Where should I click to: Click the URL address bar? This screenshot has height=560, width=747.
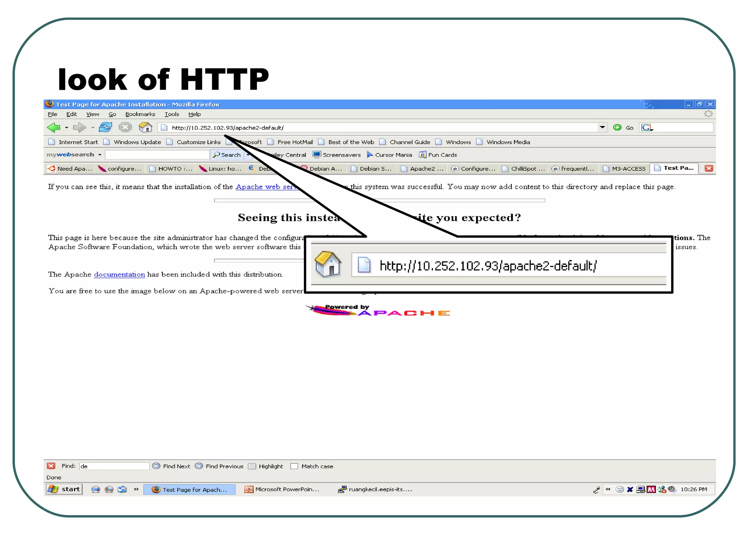tap(378, 128)
